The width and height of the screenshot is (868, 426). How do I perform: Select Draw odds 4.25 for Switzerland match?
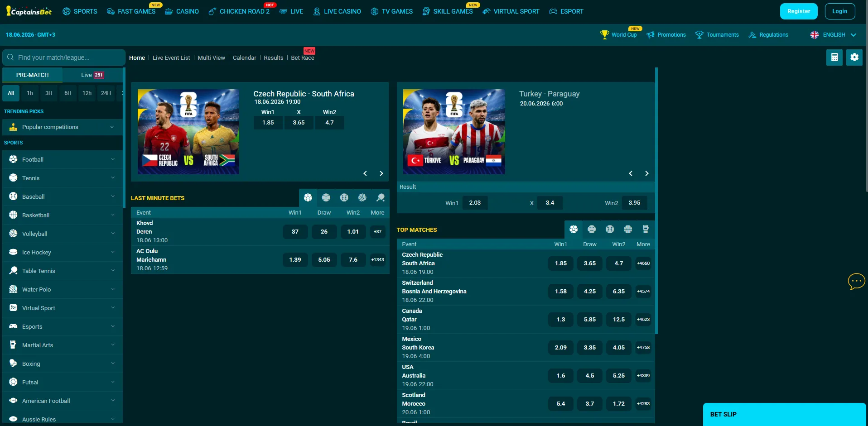[x=590, y=292]
